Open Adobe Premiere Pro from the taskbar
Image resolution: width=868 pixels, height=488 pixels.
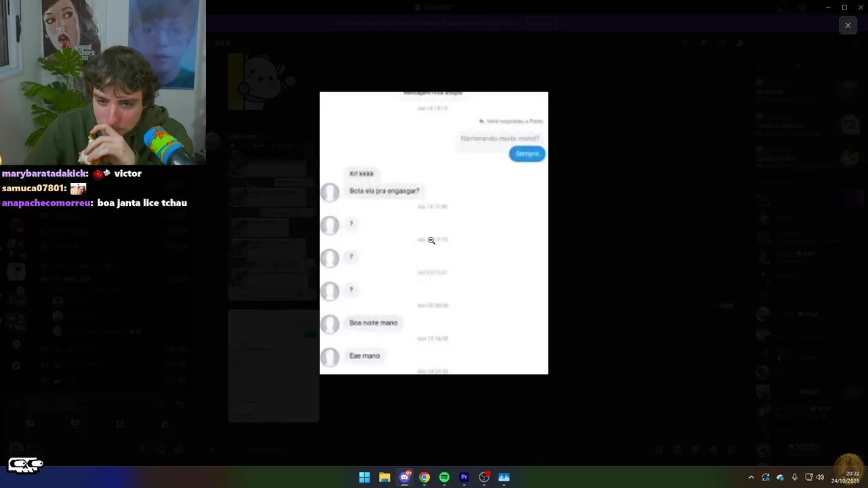tap(464, 477)
